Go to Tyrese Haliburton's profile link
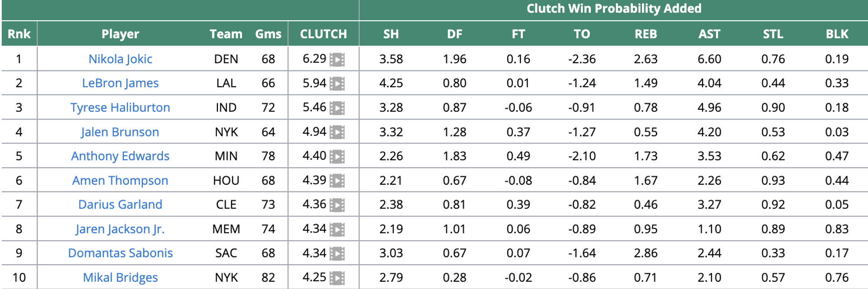868x289 pixels. 120,107
